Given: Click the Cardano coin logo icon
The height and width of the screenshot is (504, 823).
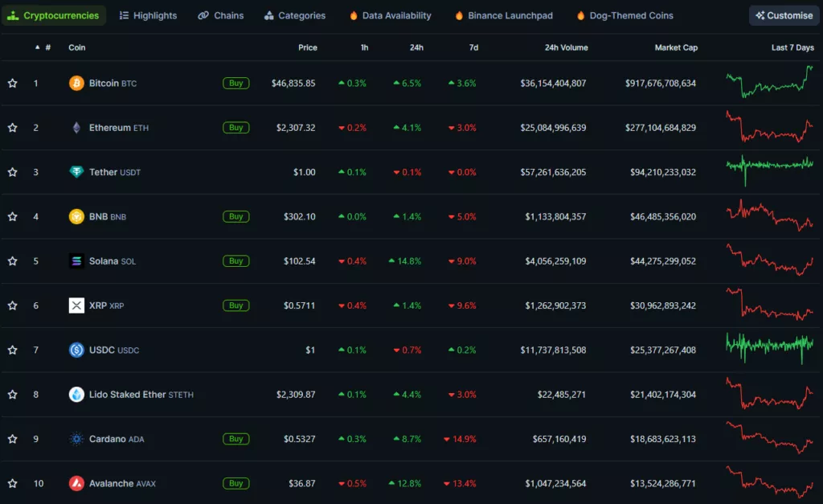Looking at the screenshot, I should coord(76,439).
